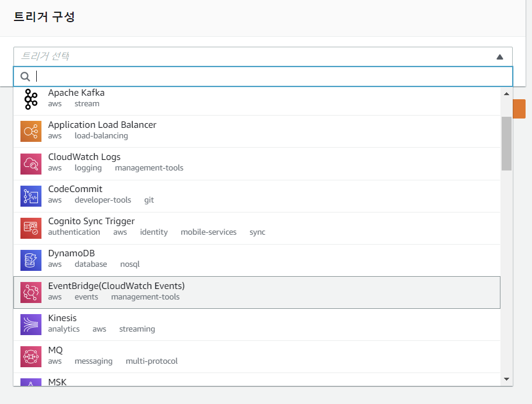Click the MQ icon

[31, 357]
